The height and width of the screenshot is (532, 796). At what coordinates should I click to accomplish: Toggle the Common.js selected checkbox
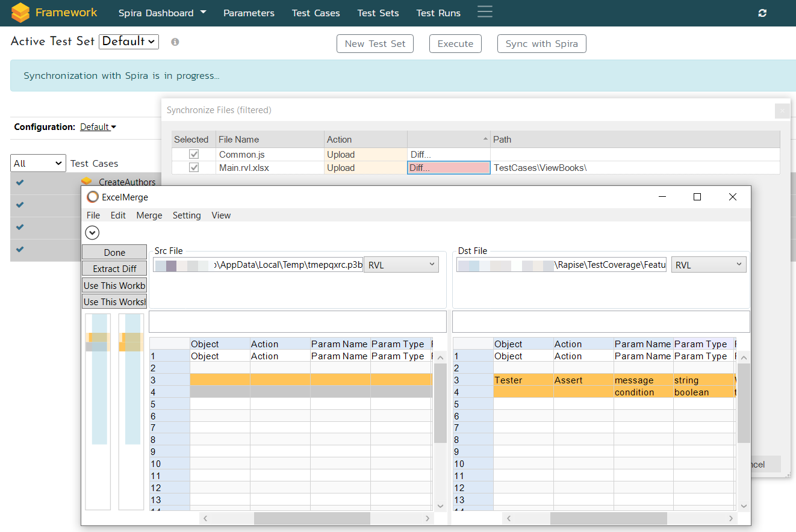(194, 155)
